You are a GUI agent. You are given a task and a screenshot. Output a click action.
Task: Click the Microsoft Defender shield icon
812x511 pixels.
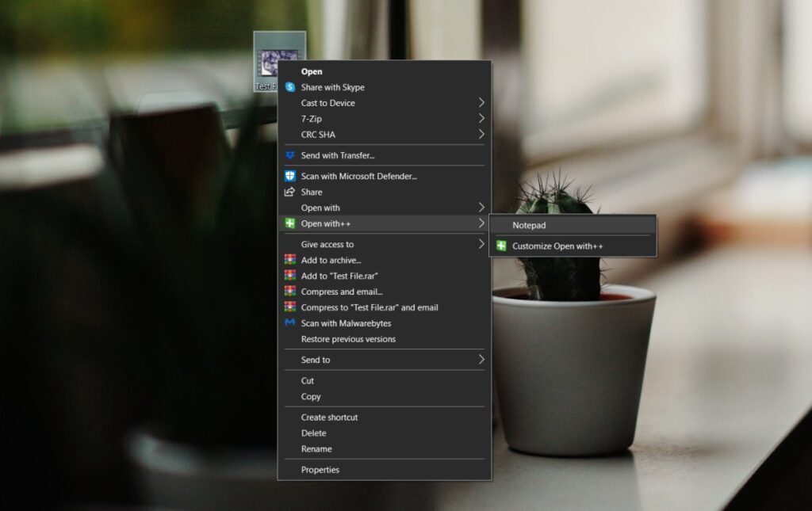pos(292,176)
